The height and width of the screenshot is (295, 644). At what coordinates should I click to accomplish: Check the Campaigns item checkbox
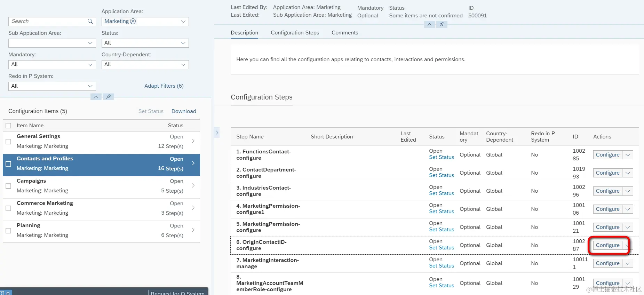click(x=9, y=186)
